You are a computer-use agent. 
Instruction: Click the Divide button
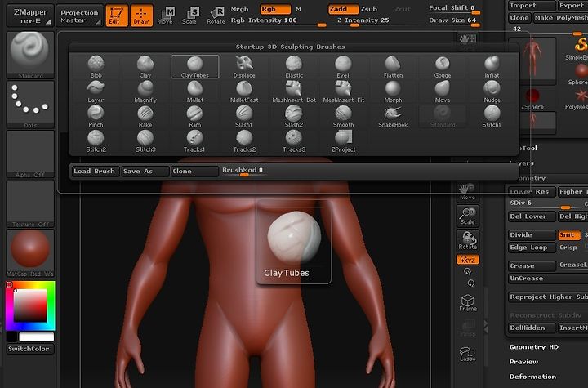[x=532, y=235]
